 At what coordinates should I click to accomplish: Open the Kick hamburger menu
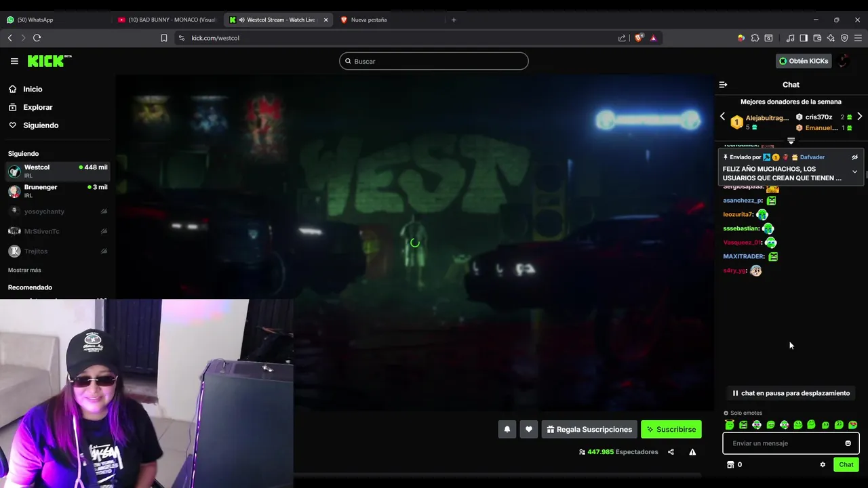tap(14, 61)
